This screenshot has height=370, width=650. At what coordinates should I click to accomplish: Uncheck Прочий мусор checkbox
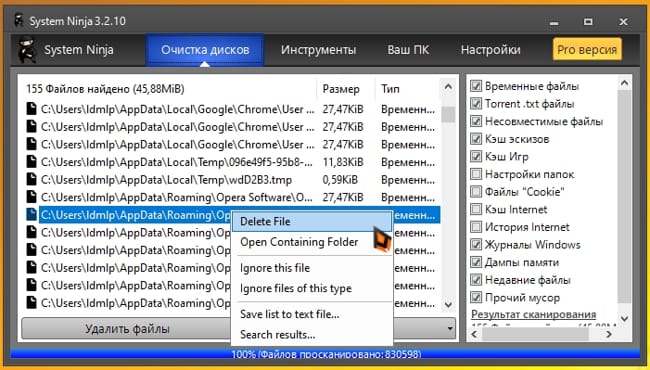pyautogui.click(x=476, y=297)
